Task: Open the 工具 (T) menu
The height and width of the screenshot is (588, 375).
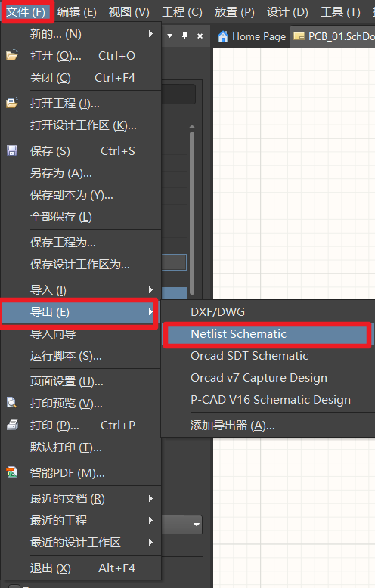Action: (x=340, y=12)
